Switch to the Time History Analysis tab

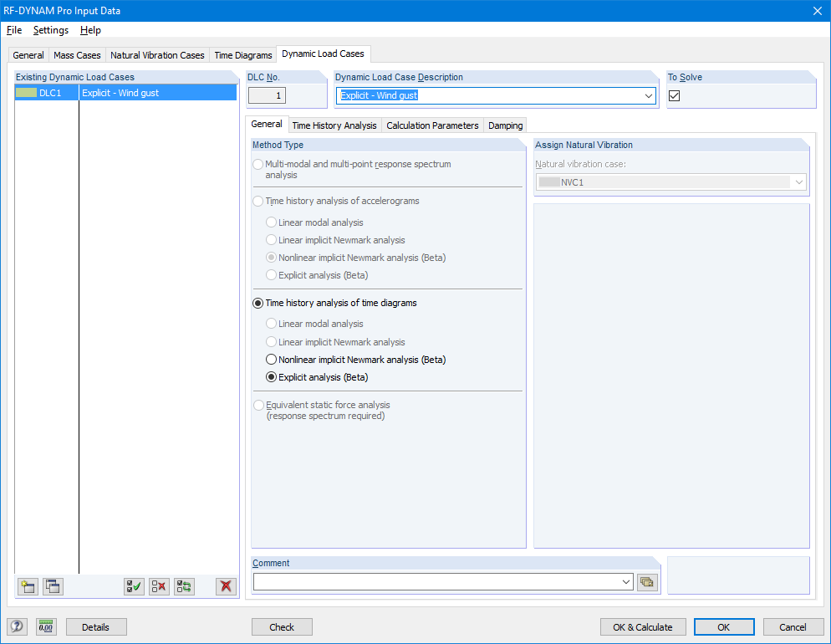coord(334,125)
